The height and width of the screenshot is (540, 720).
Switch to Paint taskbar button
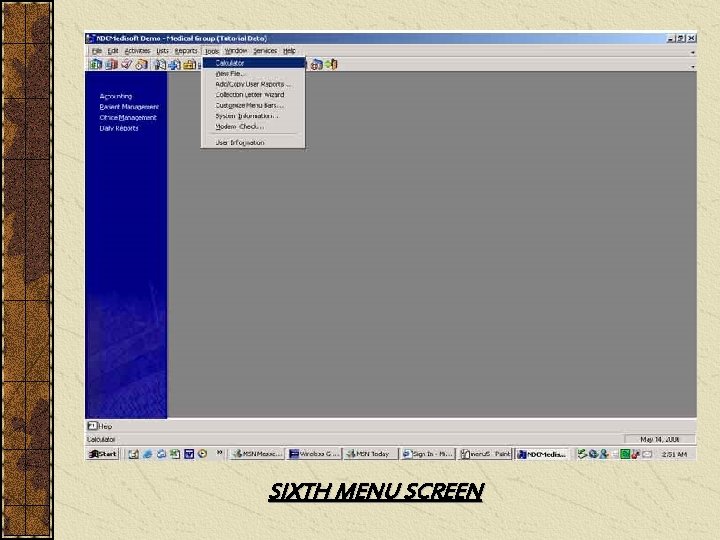pos(485,454)
